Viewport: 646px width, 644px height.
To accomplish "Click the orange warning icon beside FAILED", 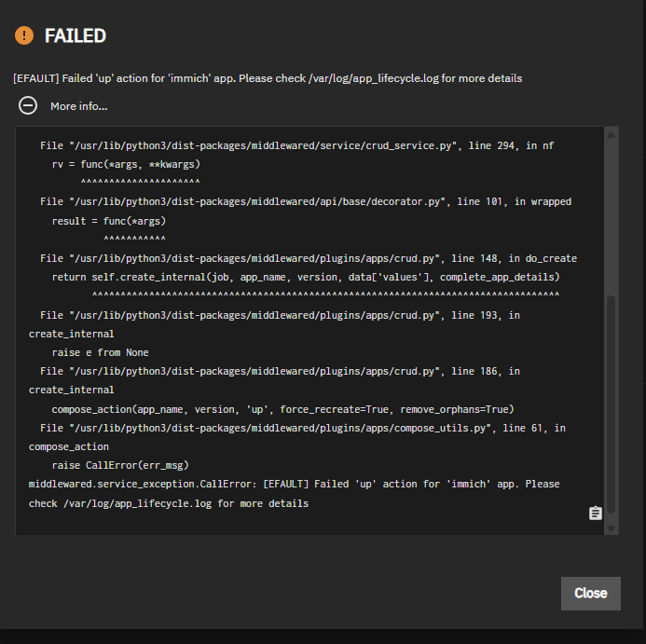I will point(23,36).
